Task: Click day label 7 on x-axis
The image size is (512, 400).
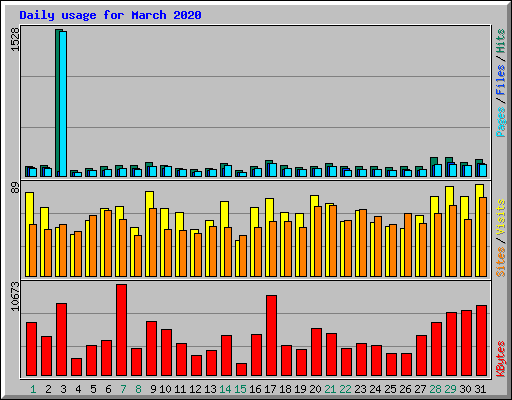Action: point(123,389)
